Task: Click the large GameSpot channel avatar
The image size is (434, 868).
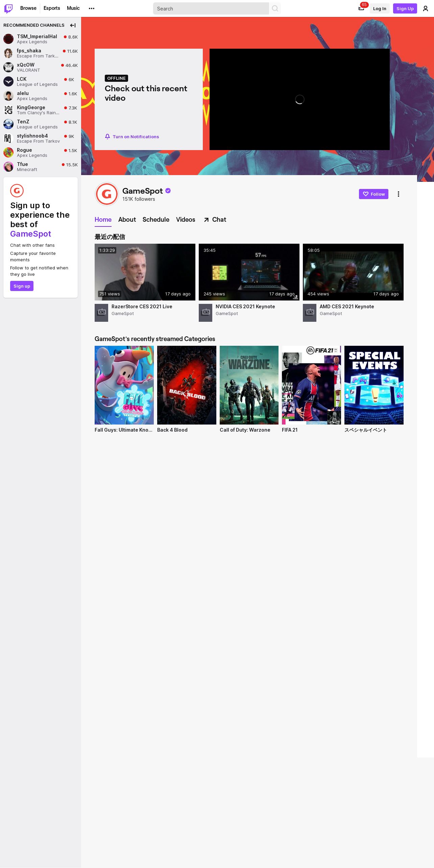Action: click(107, 194)
